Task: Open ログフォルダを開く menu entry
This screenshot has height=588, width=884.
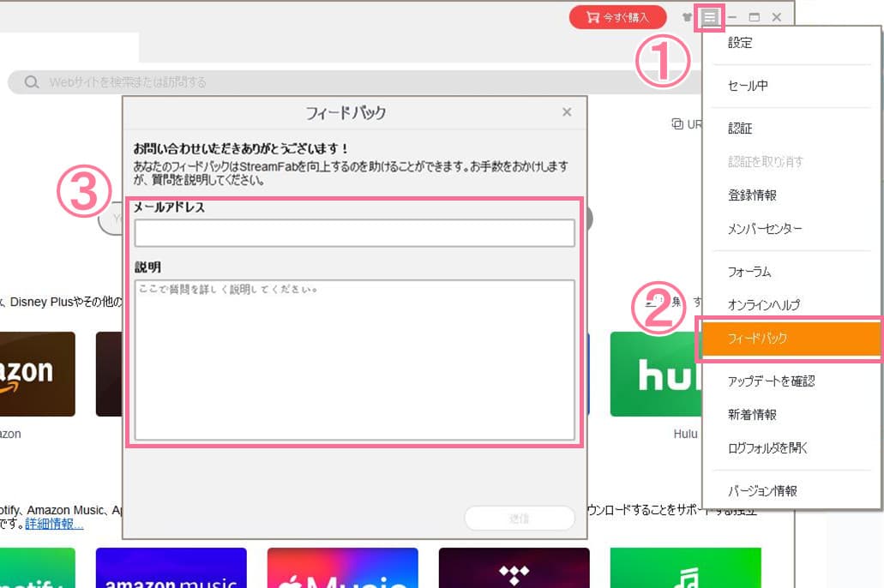Action: pos(767,448)
